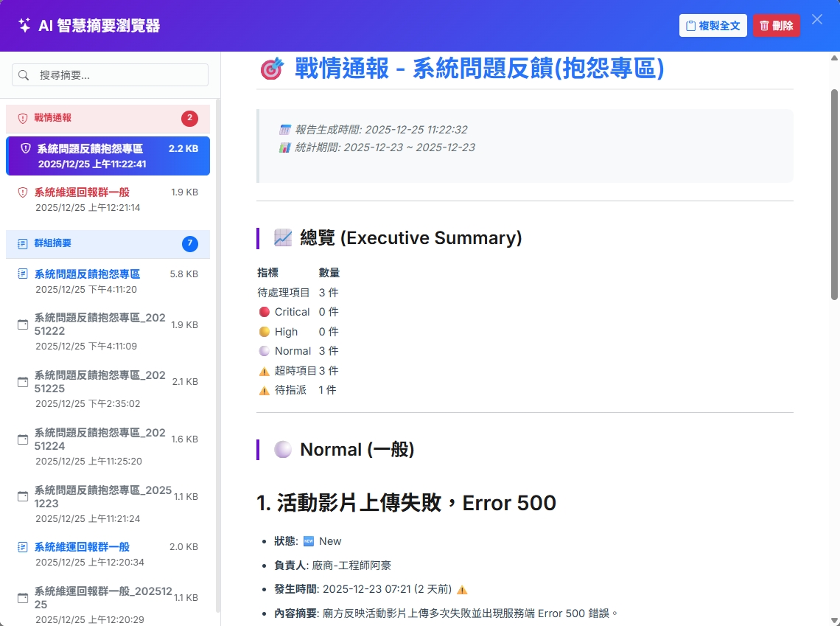The width and height of the screenshot is (840, 626).
Task: Click 刪除 to delete the summary
Action: click(x=777, y=25)
